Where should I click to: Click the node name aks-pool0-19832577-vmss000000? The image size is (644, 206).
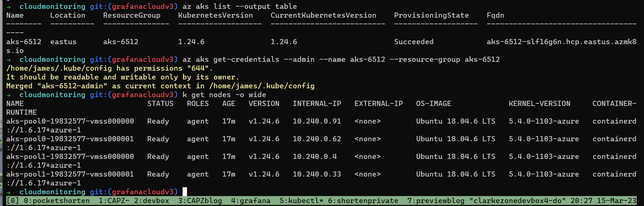click(70, 121)
